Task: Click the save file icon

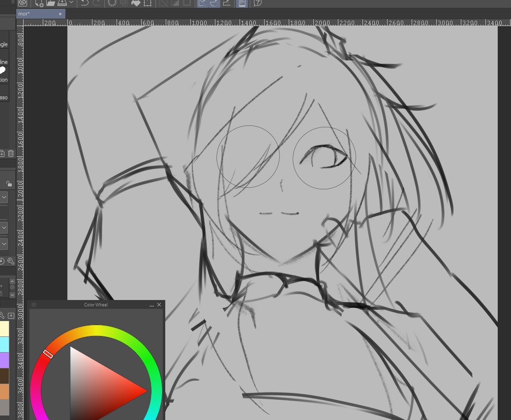Action: 62,3
